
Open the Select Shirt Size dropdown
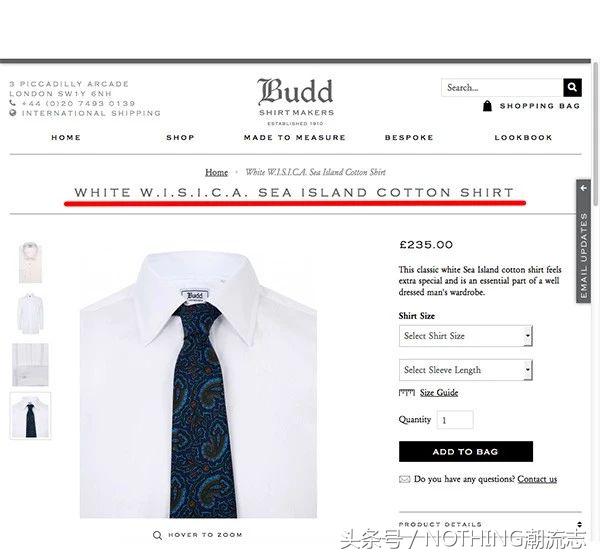pos(466,336)
